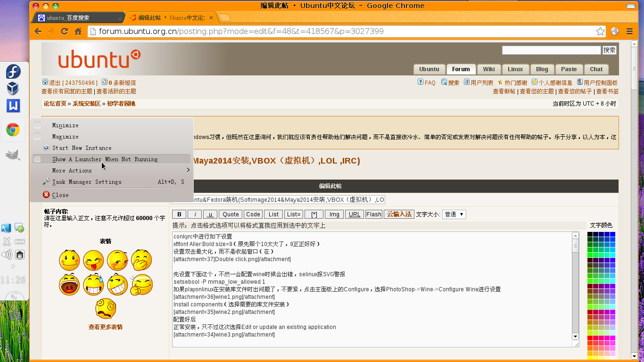
Task: Reload the forum page
Action: point(65,31)
